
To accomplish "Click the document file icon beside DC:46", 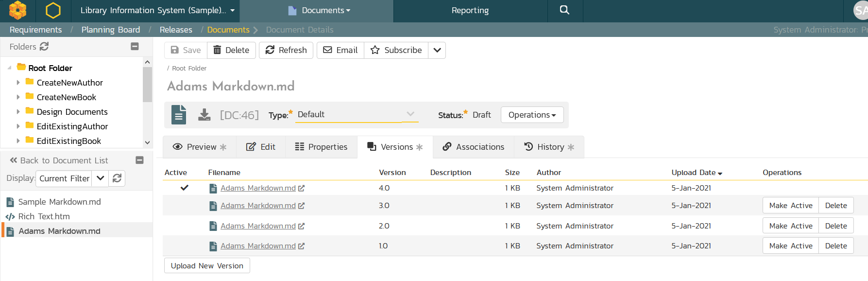I will click(179, 115).
